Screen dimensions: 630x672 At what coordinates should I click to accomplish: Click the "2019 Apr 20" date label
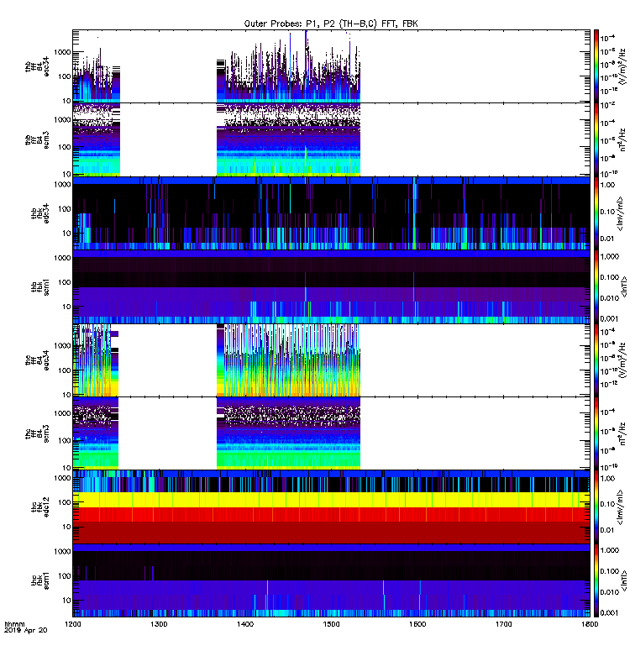tap(25, 630)
